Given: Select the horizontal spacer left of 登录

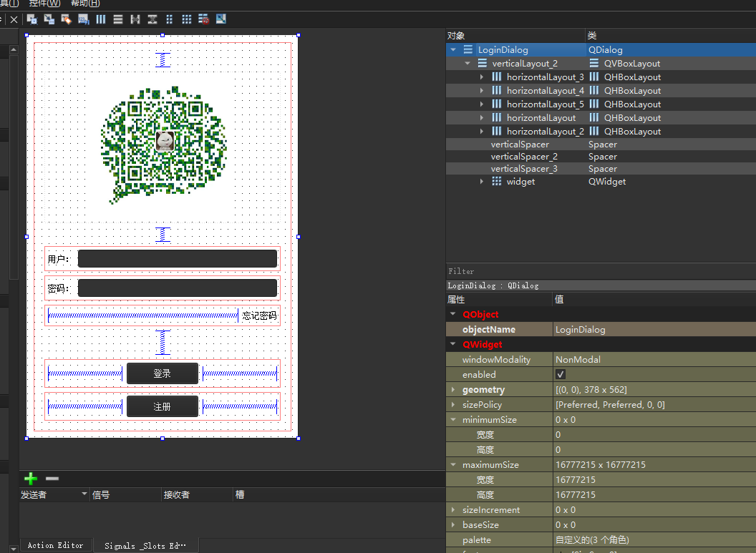Looking at the screenshot, I should point(85,373).
